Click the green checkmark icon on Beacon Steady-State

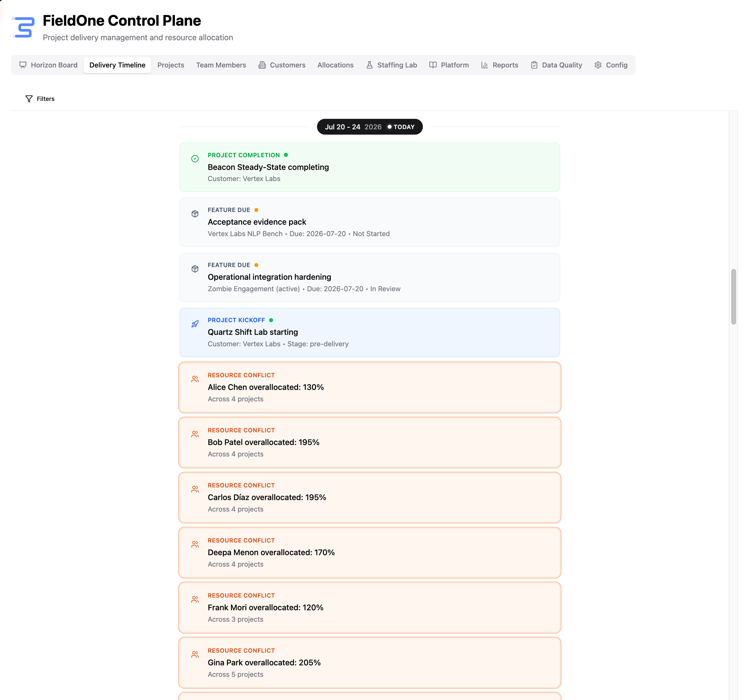(x=195, y=159)
